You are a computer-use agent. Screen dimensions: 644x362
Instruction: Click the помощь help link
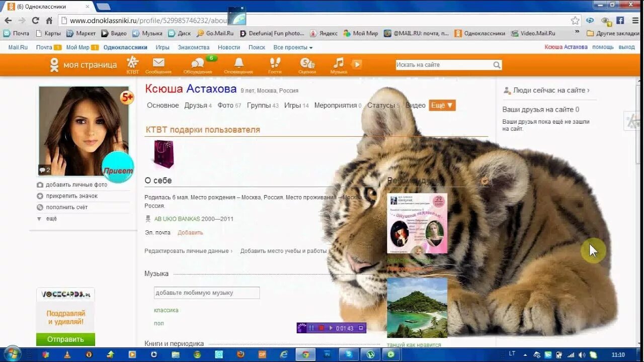(603, 47)
